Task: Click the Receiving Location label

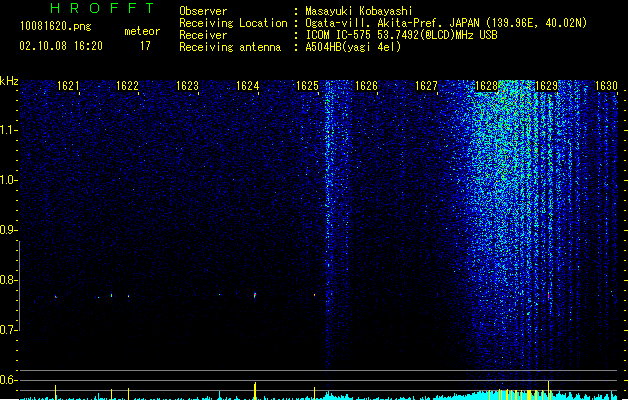Action: pyautogui.click(x=233, y=23)
